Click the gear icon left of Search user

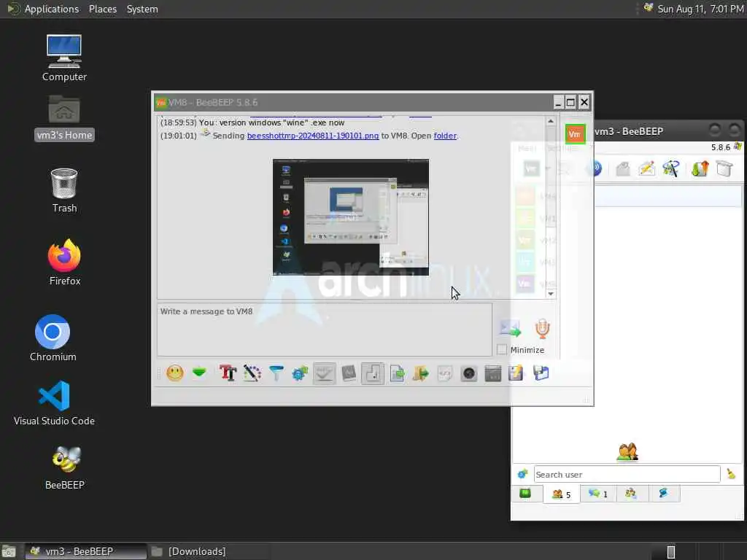tap(522, 474)
